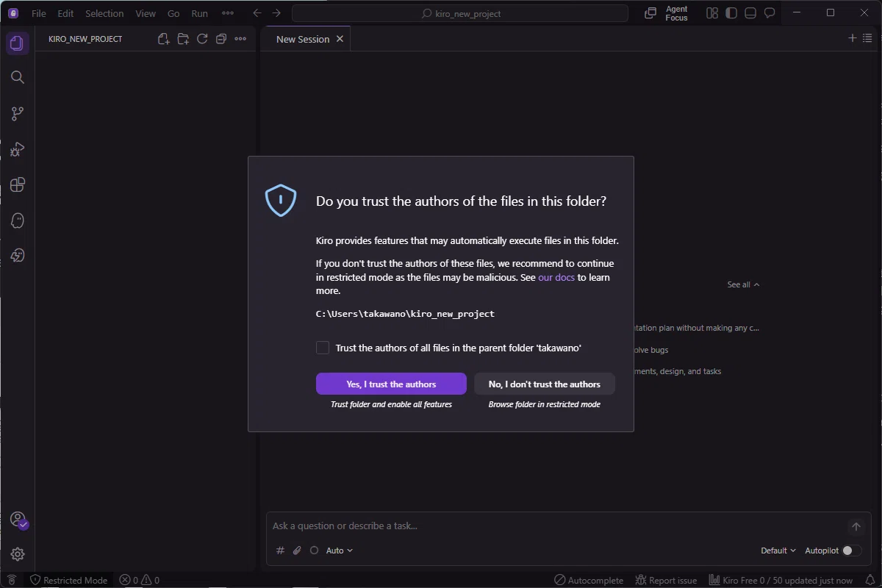Screen dimensions: 882x588
Task: Attach a file with the paperclip icon
Action: [297, 551]
